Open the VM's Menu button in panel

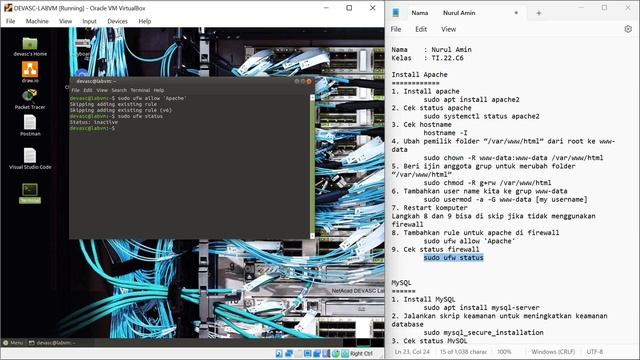(13, 343)
